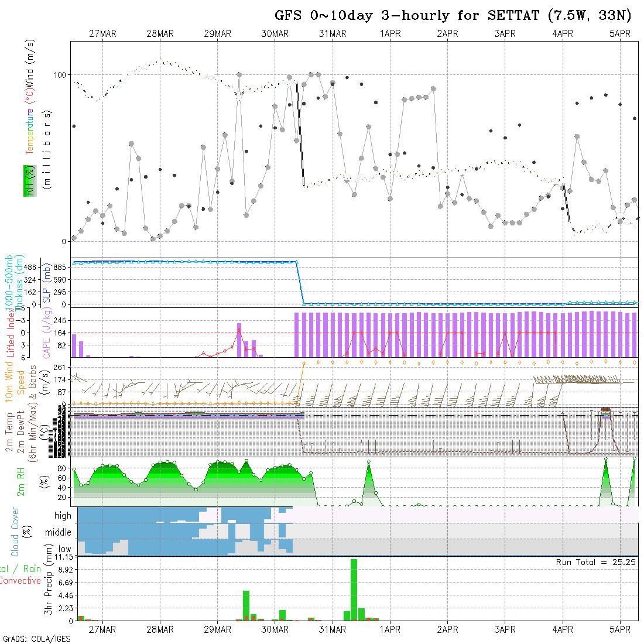644x644 pixels.
Task: Open the GrADS: COLA/IGES credit text
Action: coord(36,639)
